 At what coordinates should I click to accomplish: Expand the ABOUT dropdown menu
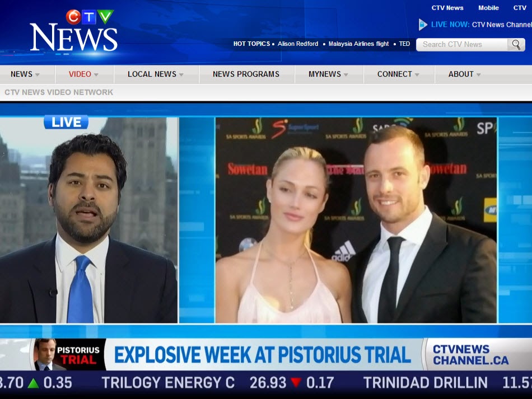coord(464,74)
